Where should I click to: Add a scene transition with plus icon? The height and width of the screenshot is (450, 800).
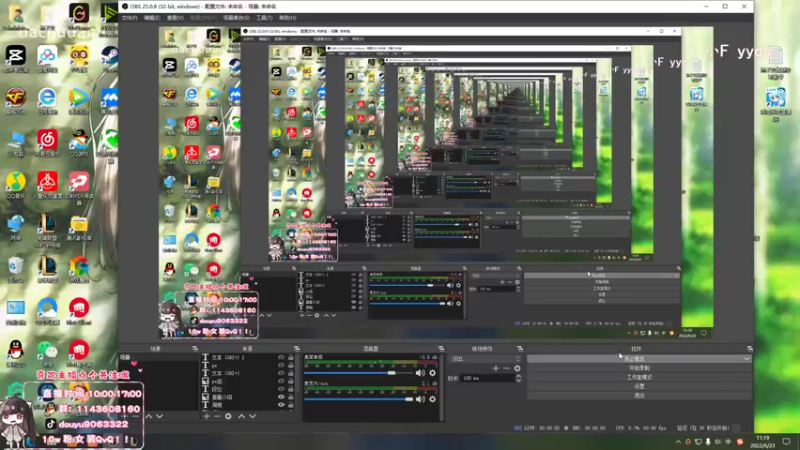tap(495, 368)
